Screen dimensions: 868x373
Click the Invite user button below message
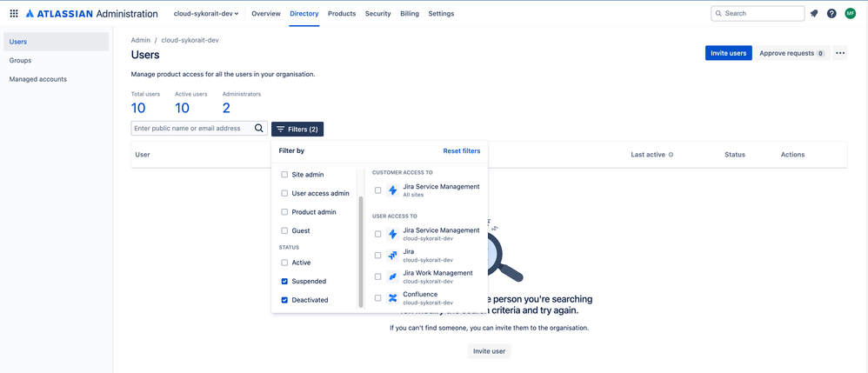490,351
